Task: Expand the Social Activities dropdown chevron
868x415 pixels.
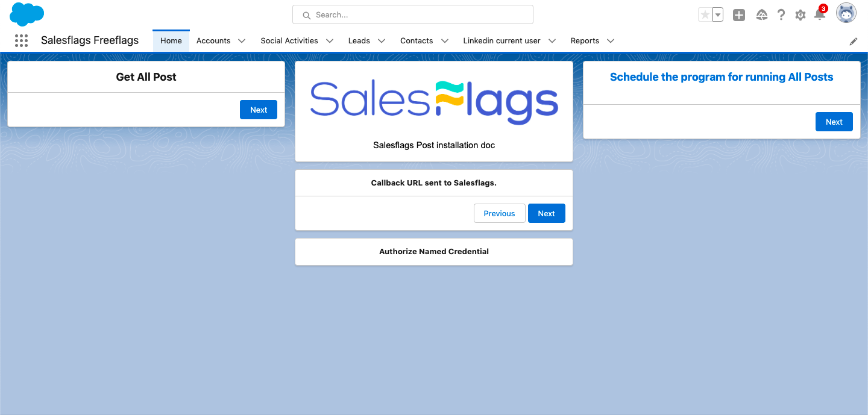Action: [x=330, y=41]
